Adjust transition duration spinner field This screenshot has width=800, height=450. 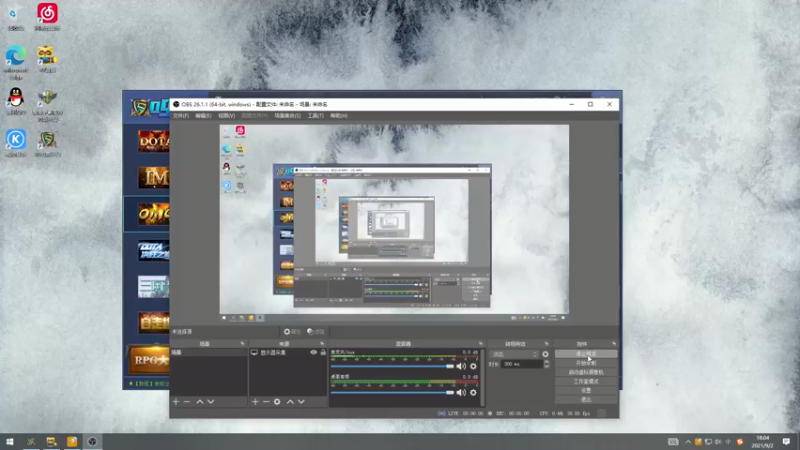pyautogui.click(x=518, y=364)
